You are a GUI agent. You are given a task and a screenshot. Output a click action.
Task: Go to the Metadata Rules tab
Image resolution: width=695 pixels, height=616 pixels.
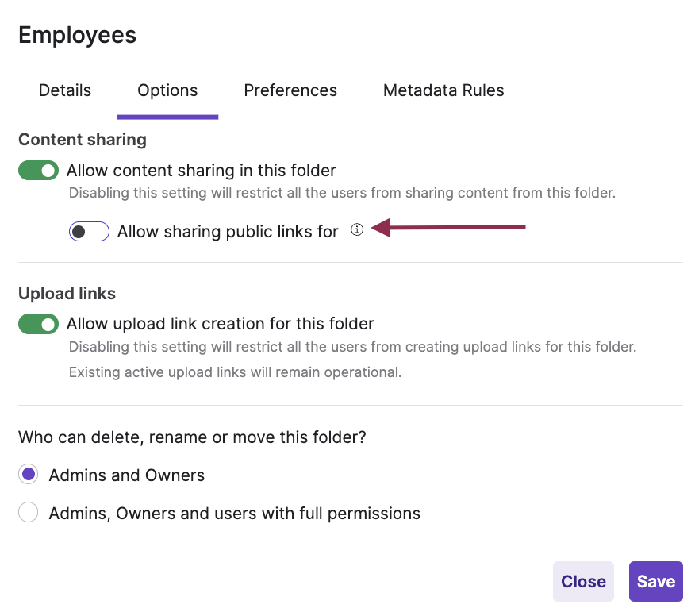(x=443, y=90)
